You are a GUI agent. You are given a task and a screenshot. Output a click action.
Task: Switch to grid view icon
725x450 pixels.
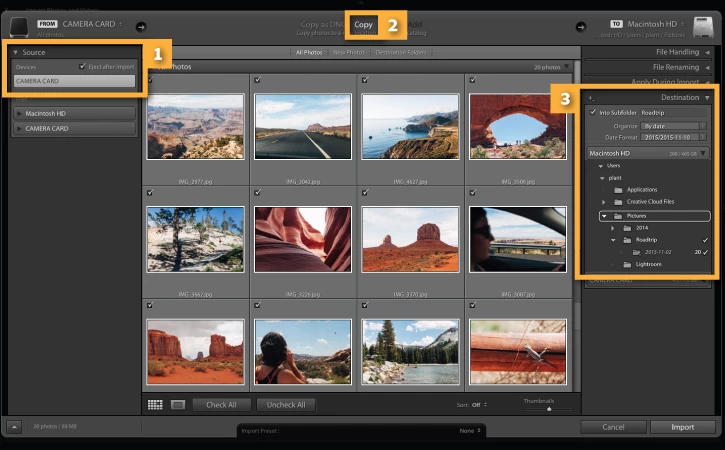155,405
